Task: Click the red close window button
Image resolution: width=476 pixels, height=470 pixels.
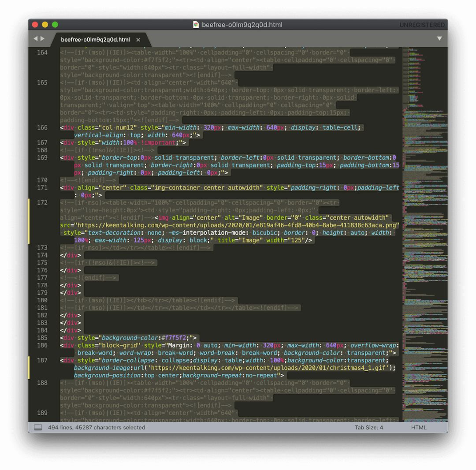Action: point(35,25)
